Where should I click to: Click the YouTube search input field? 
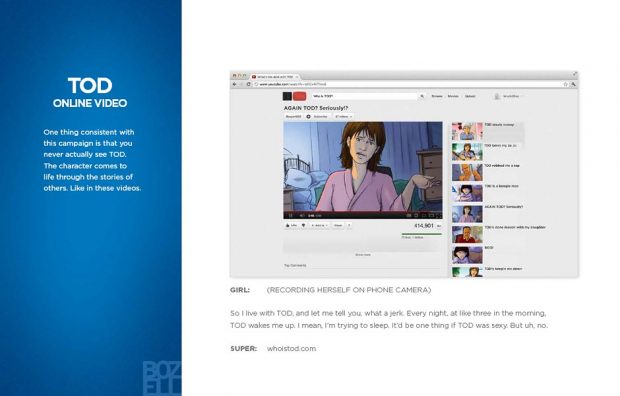tap(364, 96)
